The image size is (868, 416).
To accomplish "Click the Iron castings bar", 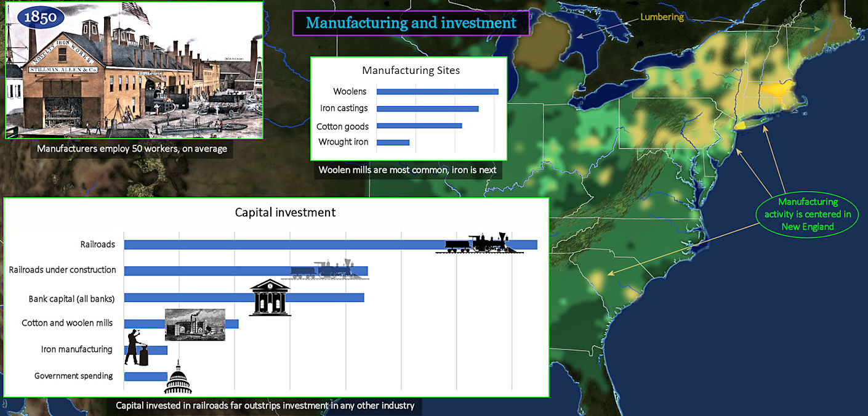I will point(428,108).
